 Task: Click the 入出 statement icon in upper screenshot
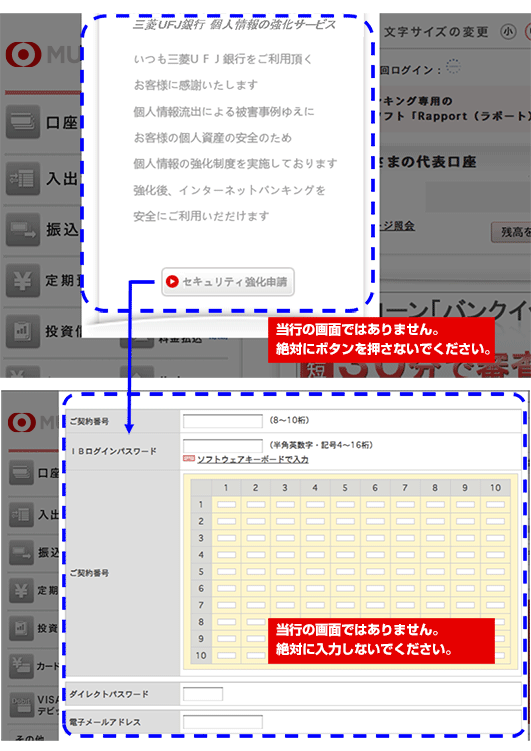pyautogui.click(x=23, y=178)
